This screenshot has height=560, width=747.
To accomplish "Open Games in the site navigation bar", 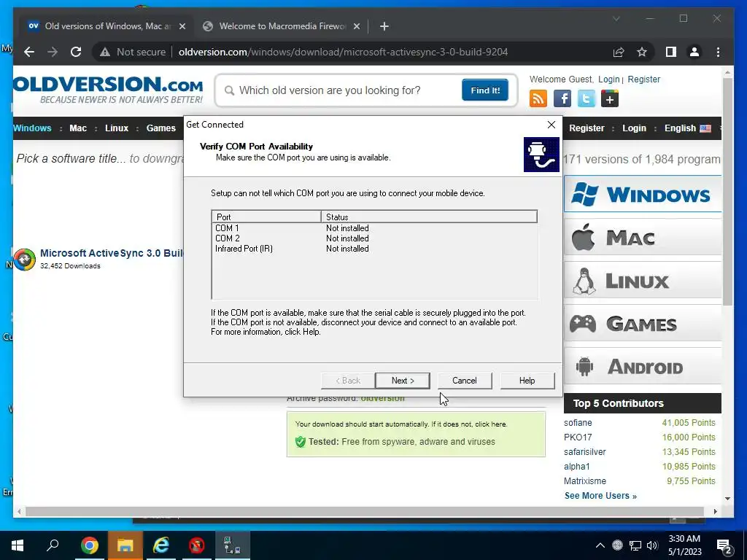I will coord(161,128).
